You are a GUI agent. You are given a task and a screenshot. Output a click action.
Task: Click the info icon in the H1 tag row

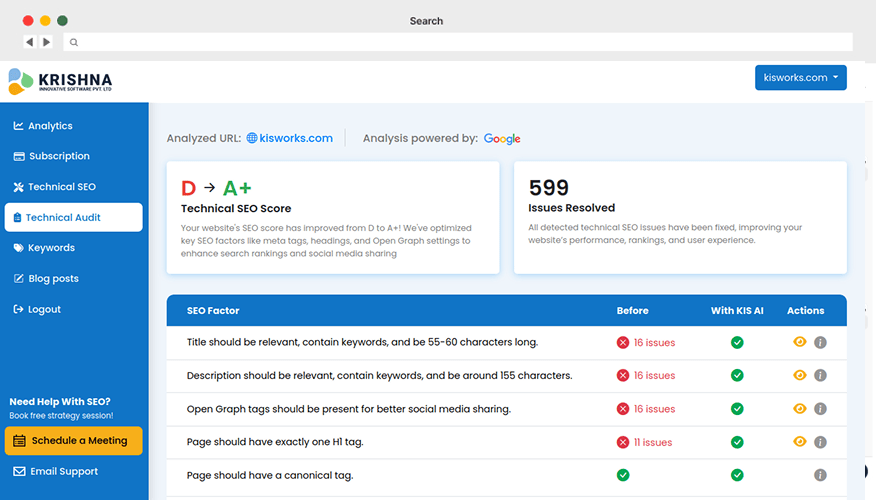coord(820,442)
